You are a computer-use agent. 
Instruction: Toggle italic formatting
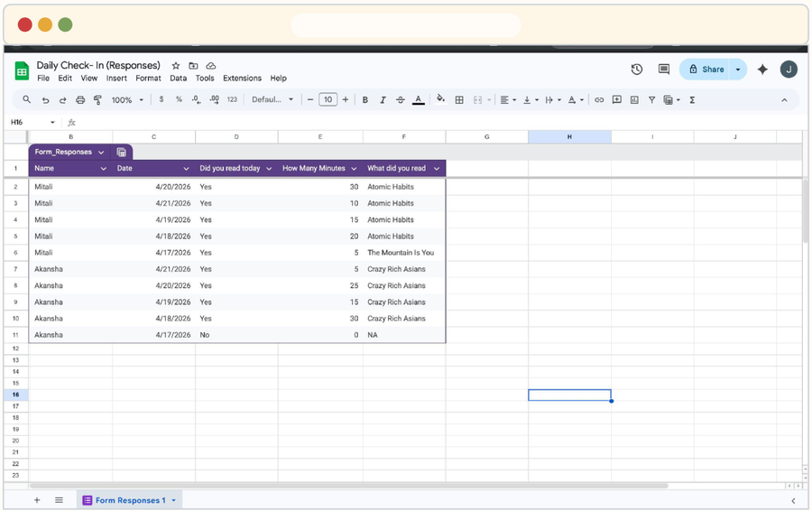[x=383, y=100]
